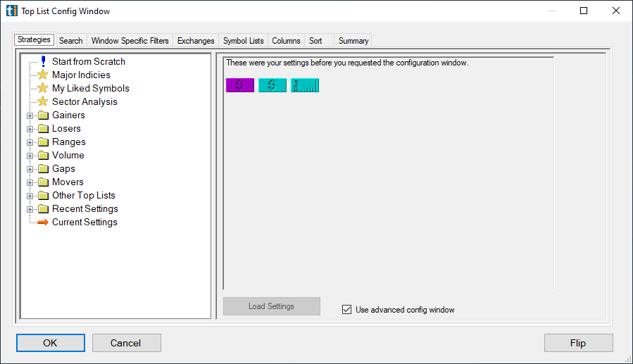Expand the Movers folder
The width and height of the screenshot is (633, 364).
pyautogui.click(x=30, y=182)
